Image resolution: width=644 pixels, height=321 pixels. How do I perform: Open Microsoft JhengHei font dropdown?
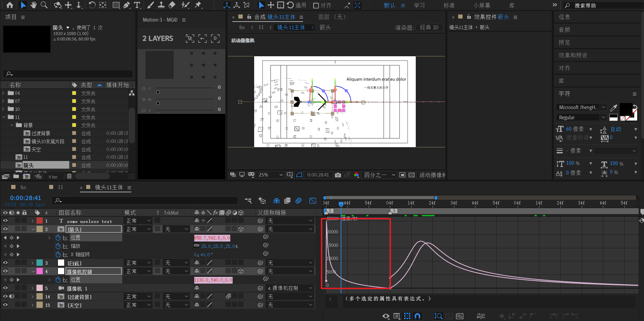[x=581, y=107]
